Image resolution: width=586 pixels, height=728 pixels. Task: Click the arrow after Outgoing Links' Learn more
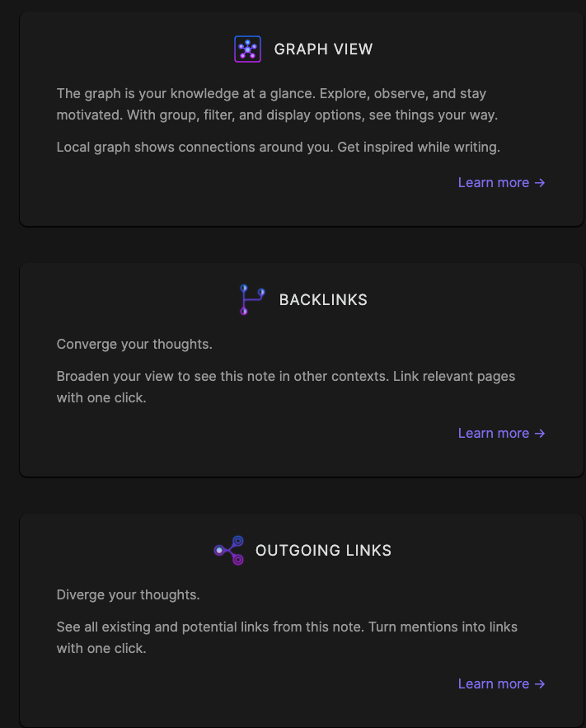tap(540, 684)
